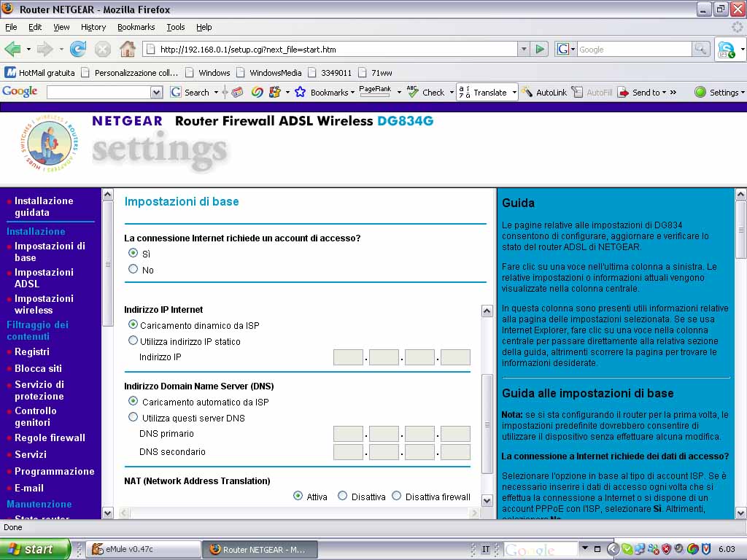747x560 pixels.
Task: Open the History menu
Action: coord(93,27)
